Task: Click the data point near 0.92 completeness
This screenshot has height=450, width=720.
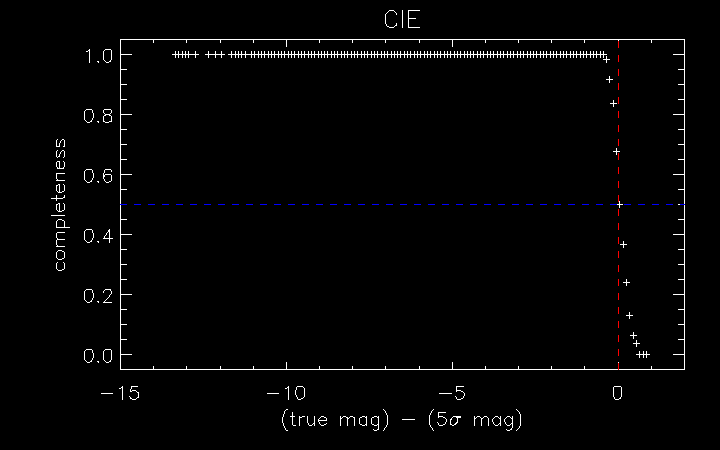Action: (x=609, y=79)
